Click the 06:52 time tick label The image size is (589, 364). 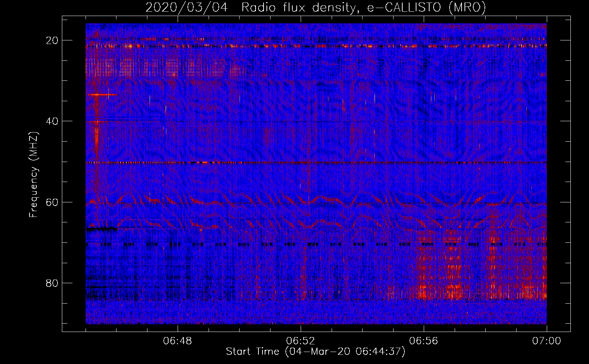coord(301,341)
